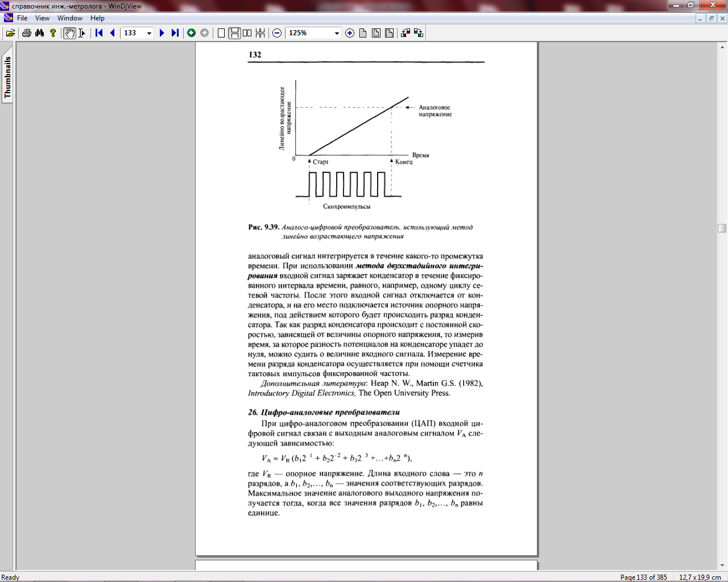
Task: Switch to facing pages layout
Action: pyautogui.click(x=247, y=33)
